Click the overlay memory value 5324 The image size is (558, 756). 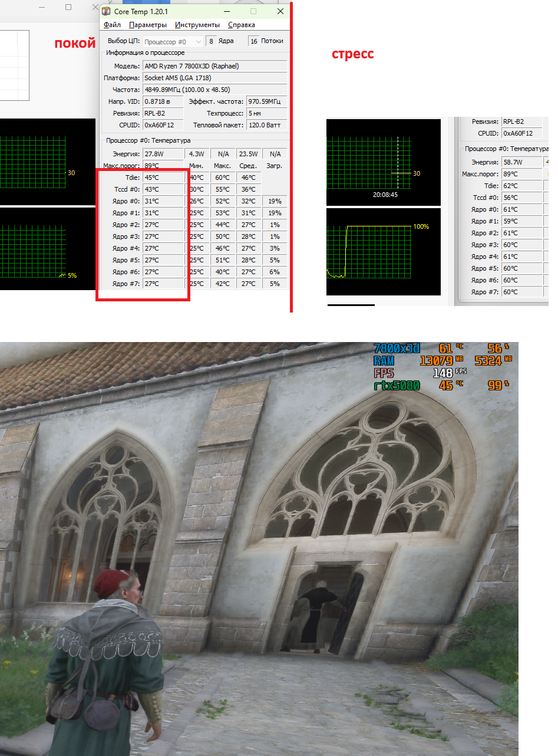[x=488, y=360]
